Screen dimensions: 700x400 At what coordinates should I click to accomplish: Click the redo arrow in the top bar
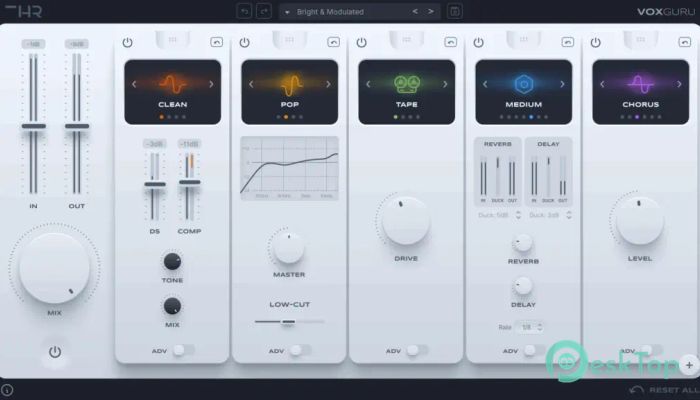(x=264, y=11)
